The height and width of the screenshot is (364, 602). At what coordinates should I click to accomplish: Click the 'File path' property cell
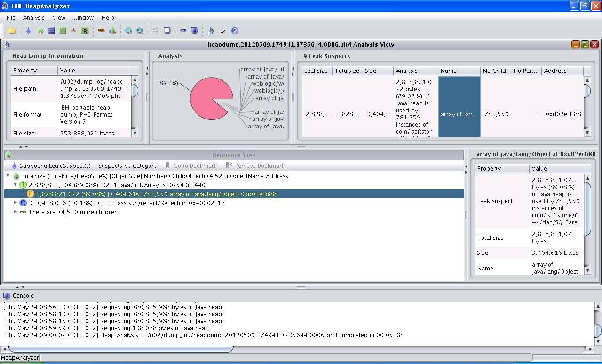pyautogui.click(x=34, y=88)
